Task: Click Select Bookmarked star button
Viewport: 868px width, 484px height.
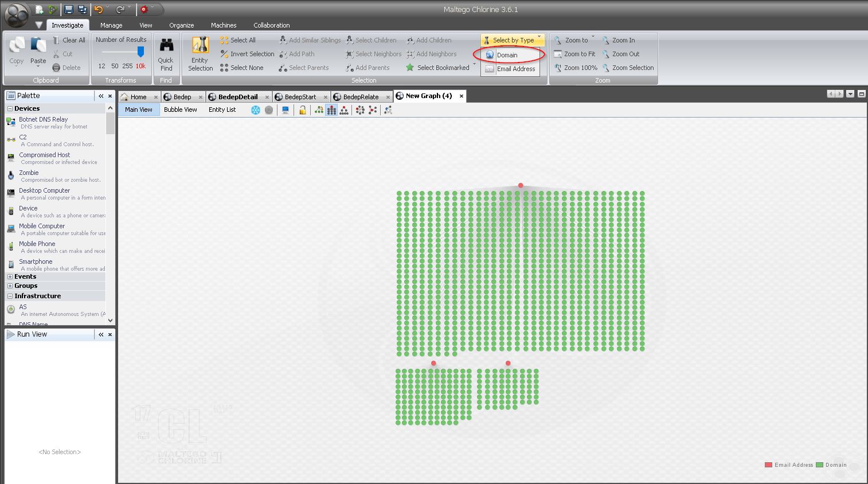Action: 437,68
